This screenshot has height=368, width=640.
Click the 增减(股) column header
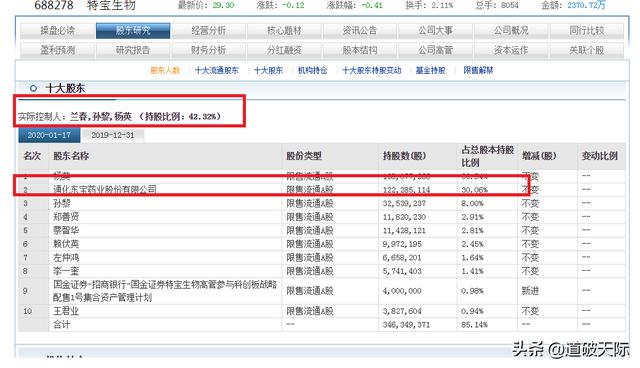tap(539, 156)
